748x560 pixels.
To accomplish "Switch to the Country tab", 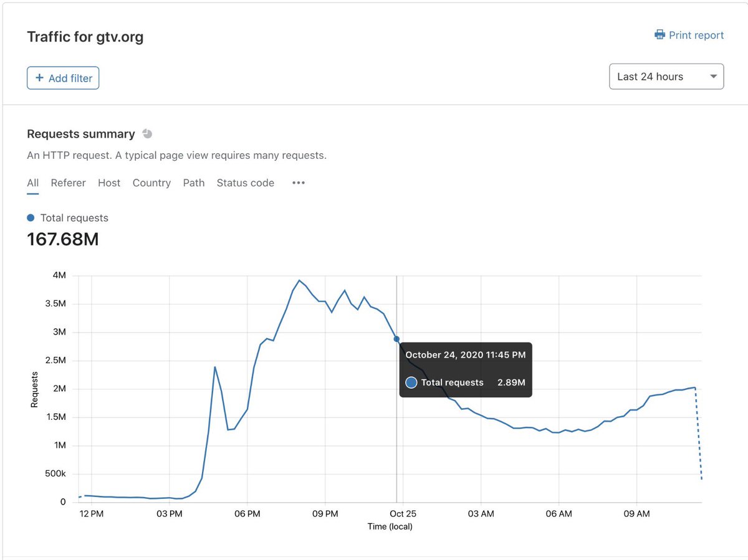I will pyautogui.click(x=151, y=183).
